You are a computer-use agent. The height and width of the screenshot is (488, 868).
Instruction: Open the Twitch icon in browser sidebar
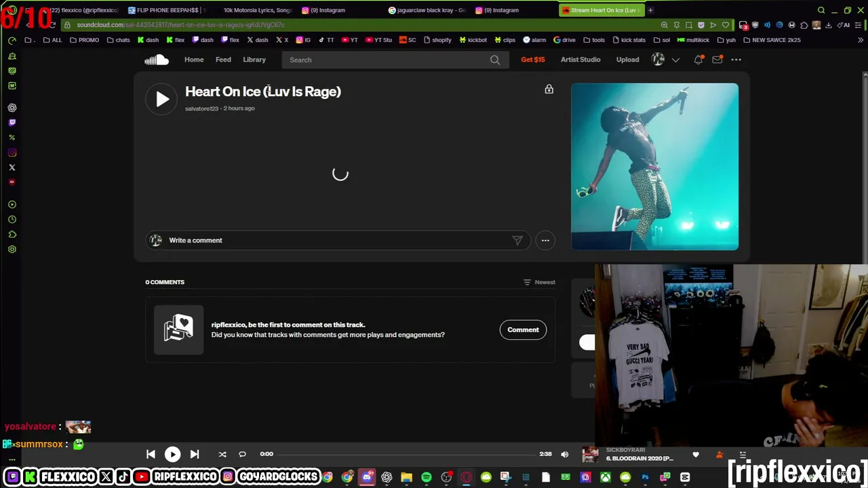point(12,123)
